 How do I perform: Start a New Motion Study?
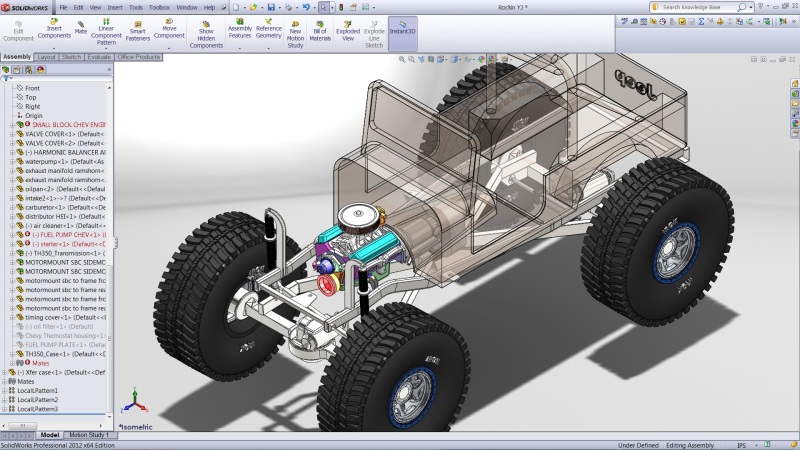click(x=295, y=35)
